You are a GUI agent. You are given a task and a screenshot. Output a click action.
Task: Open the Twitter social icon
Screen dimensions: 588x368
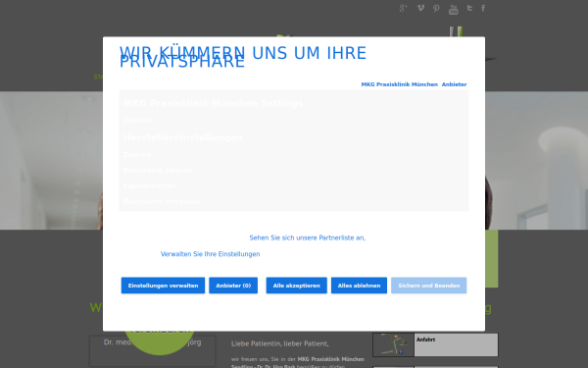point(469,8)
